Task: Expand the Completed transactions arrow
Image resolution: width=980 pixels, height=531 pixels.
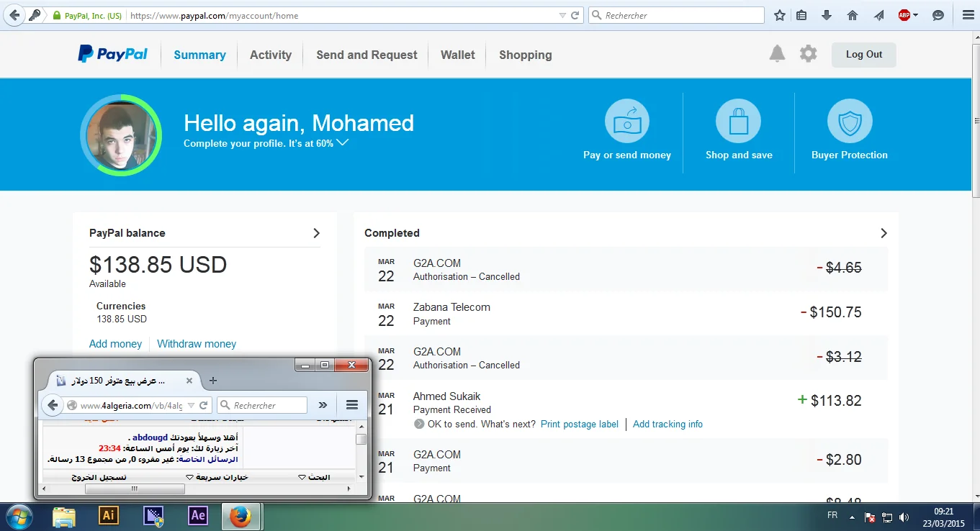Action: [x=884, y=233]
